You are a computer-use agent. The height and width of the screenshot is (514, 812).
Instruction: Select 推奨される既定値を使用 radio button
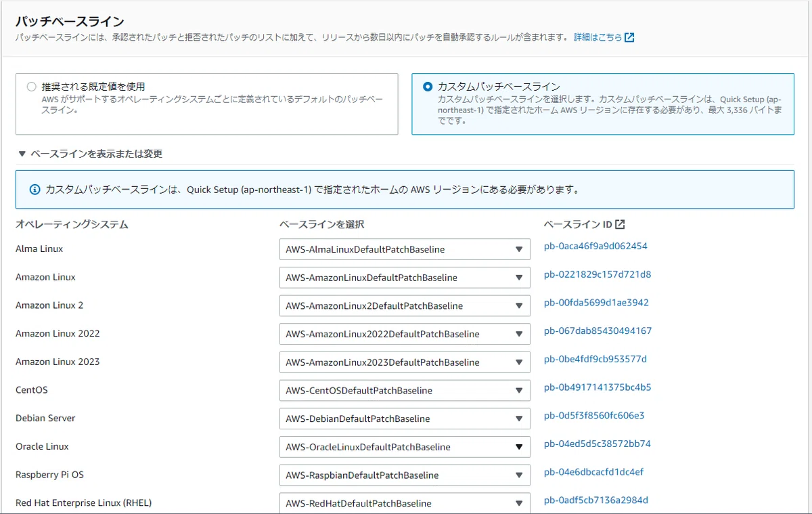[31, 87]
